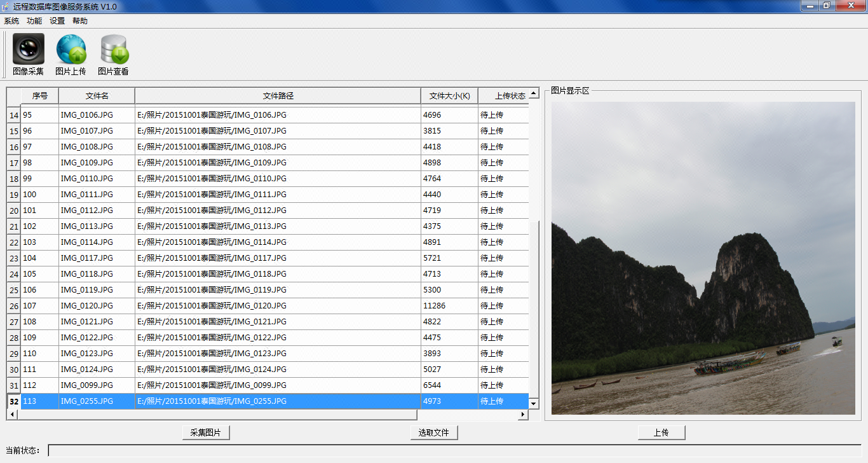Viewport: 868px width, 463px height.
Task: Click the 当前状态 status field
Action: pos(454,450)
